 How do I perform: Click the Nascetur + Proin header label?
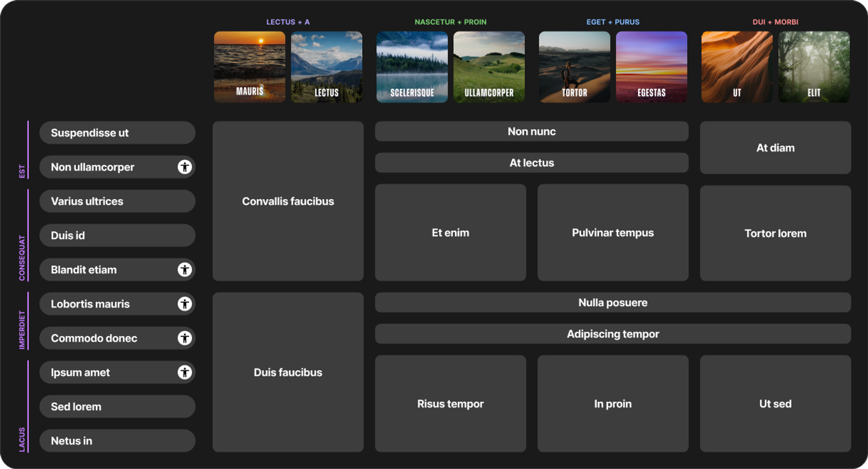point(450,22)
